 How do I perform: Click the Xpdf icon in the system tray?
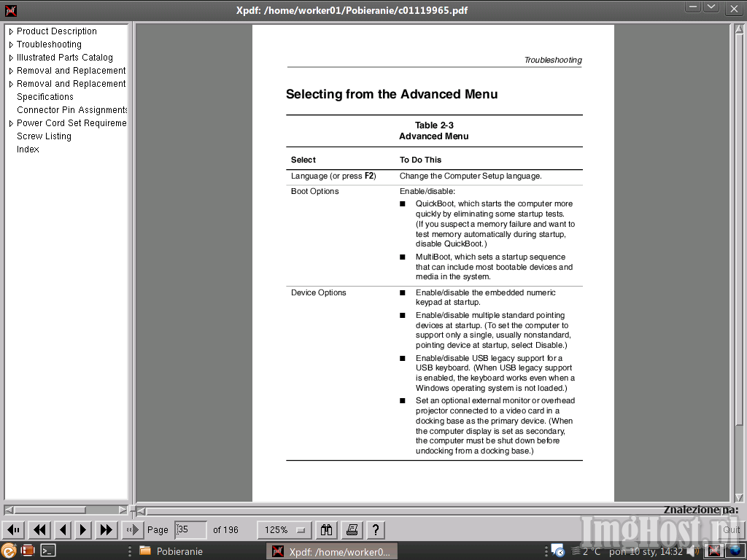pyautogui.click(x=713, y=551)
